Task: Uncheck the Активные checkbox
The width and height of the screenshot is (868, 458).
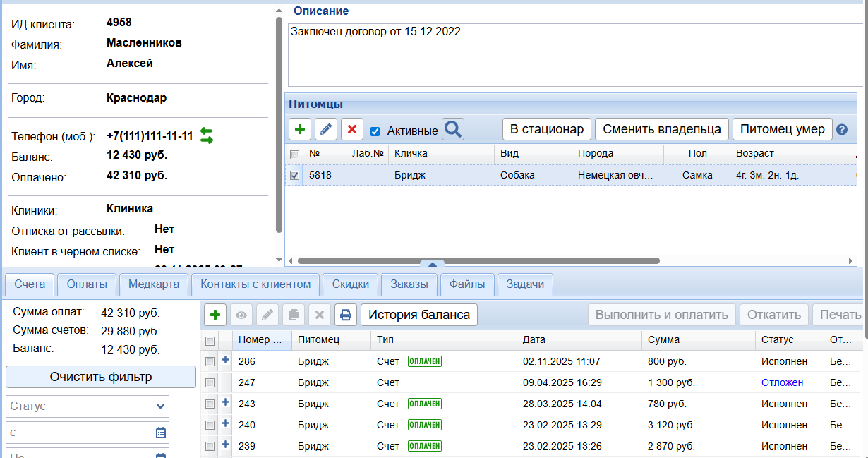Action: tap(375, 131)
